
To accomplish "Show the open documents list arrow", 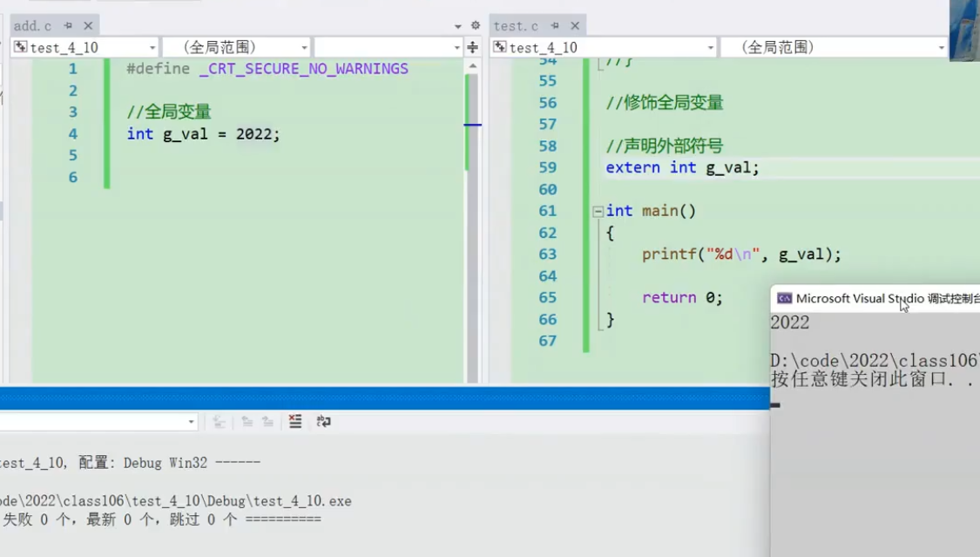I will pos(457,26).
